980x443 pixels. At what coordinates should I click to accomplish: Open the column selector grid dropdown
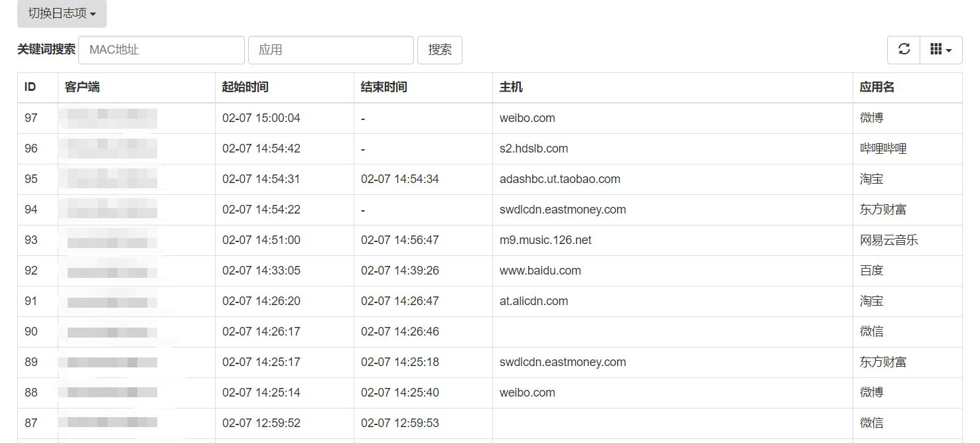point(941,50)
